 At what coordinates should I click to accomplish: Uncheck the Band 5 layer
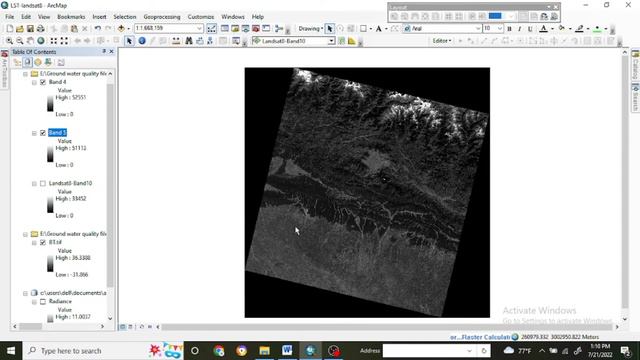pyautogui.click(x=43, y=133)
